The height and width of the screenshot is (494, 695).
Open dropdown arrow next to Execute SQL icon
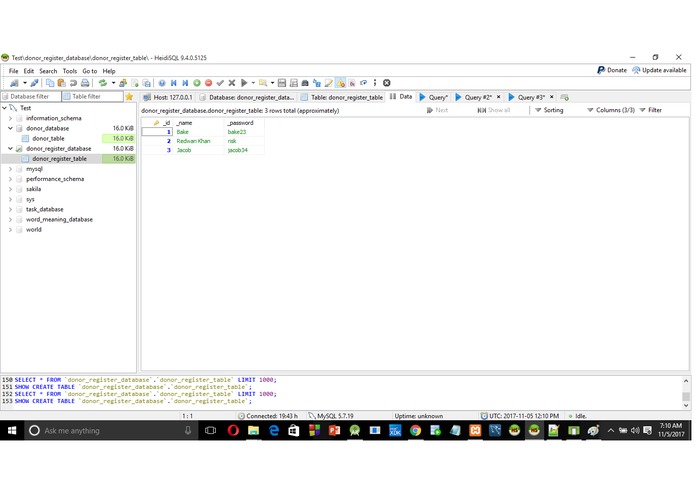pos(254,83)
